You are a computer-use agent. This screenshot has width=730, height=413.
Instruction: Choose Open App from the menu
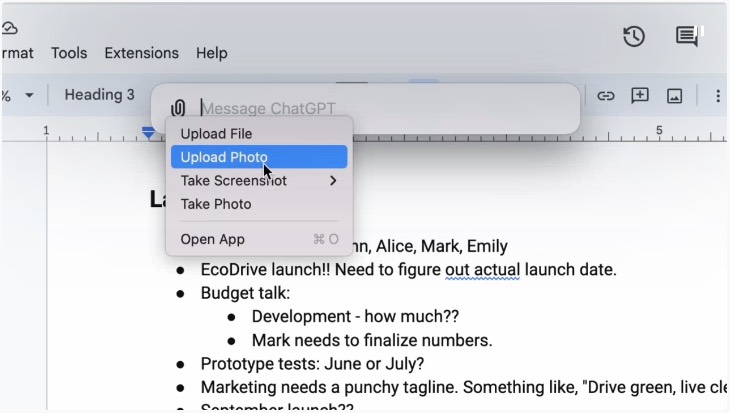(212, 239)
